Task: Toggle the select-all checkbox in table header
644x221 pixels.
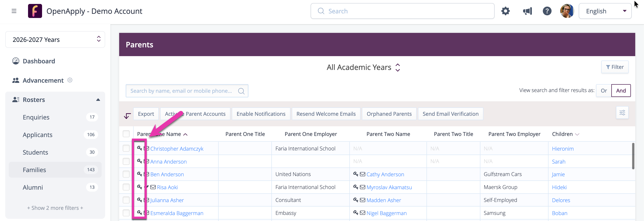Action: pos(126,134)
